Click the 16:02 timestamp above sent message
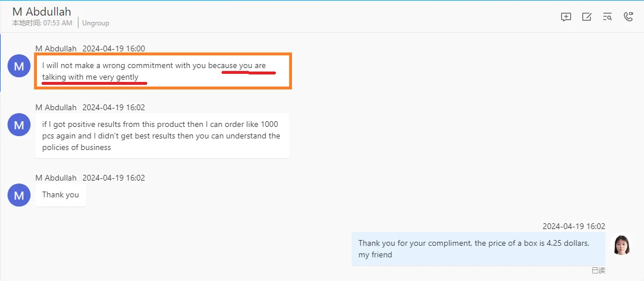 [x=574, y=227]
